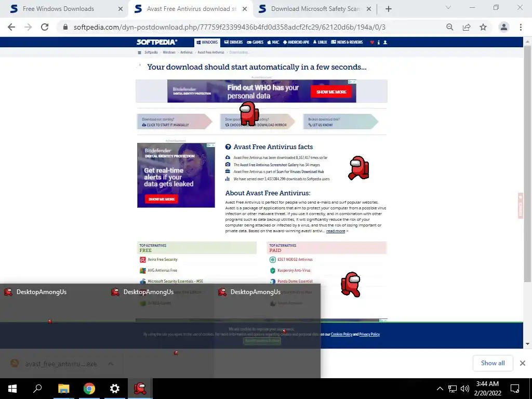
Task: Open the Cookies Policy link
Action: click(341, 335)
